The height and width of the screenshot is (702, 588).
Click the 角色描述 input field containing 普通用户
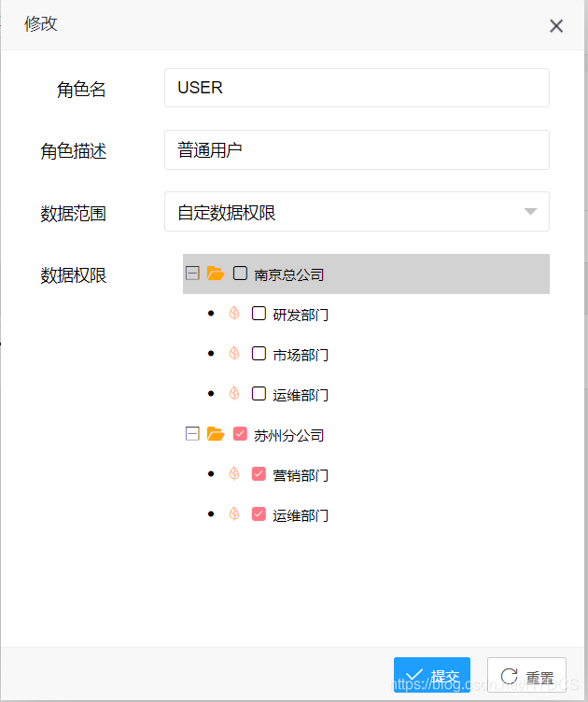(357, 150)
